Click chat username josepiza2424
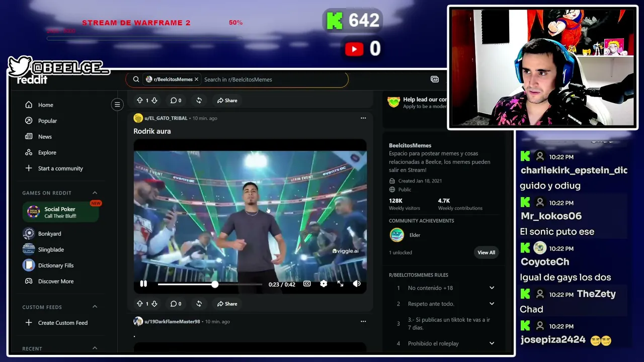 pos(553,340)
